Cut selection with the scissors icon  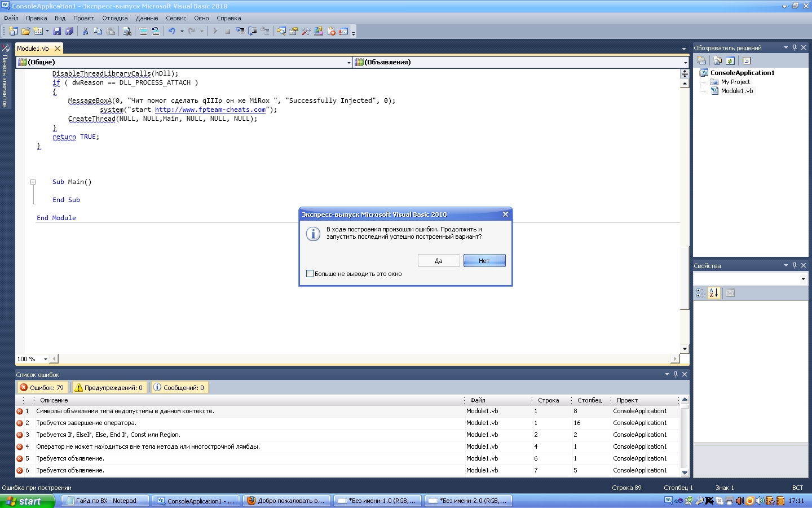(x=86, y=32)
